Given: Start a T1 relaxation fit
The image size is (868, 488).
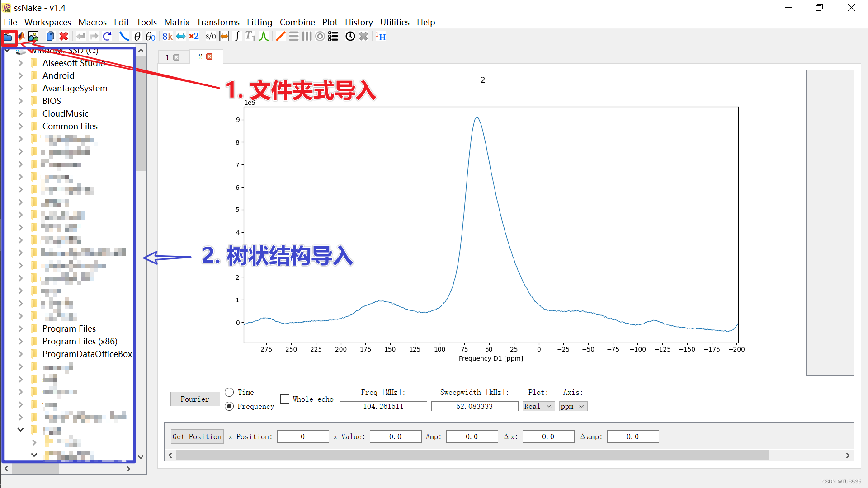Looking at the screenshot, I should coord(251,36).
